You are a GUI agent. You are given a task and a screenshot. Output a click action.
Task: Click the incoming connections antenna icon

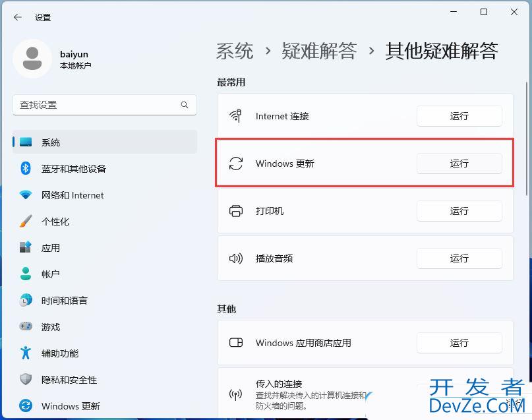coord(236,394)
